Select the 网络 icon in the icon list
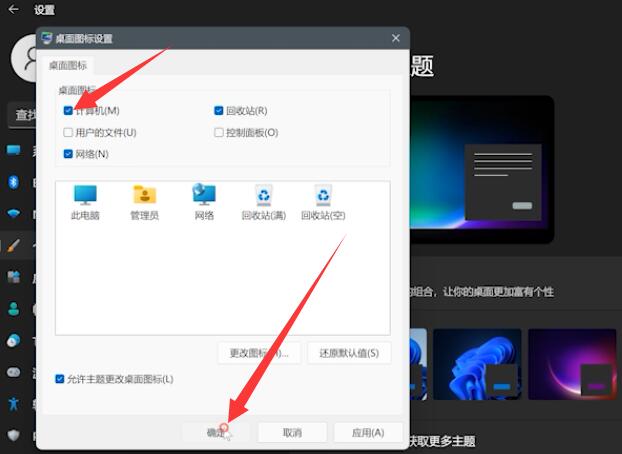Viewport: 622px width, 454px height. 204,203
